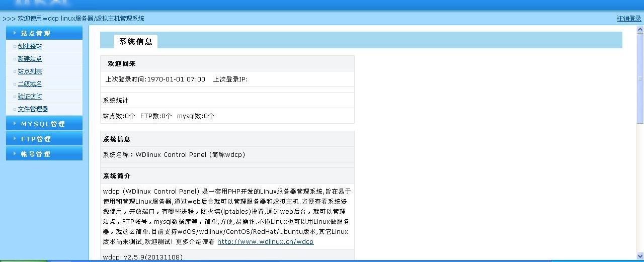This screenshot has width=644, height=262.
Task: Click the arrow icon beside 帐号管理
Action: pyautogui.click(x=15, y=154)
